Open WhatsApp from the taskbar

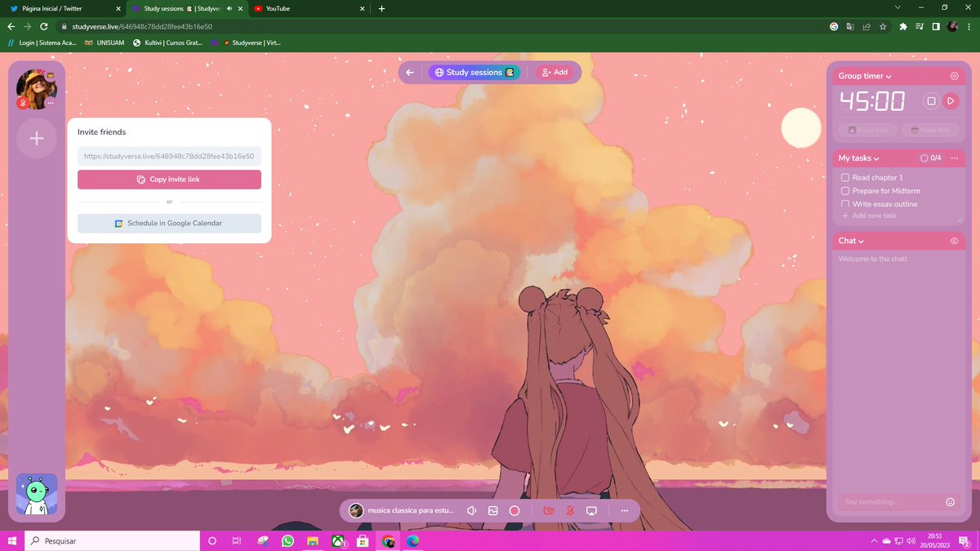(x=287, y=540)
